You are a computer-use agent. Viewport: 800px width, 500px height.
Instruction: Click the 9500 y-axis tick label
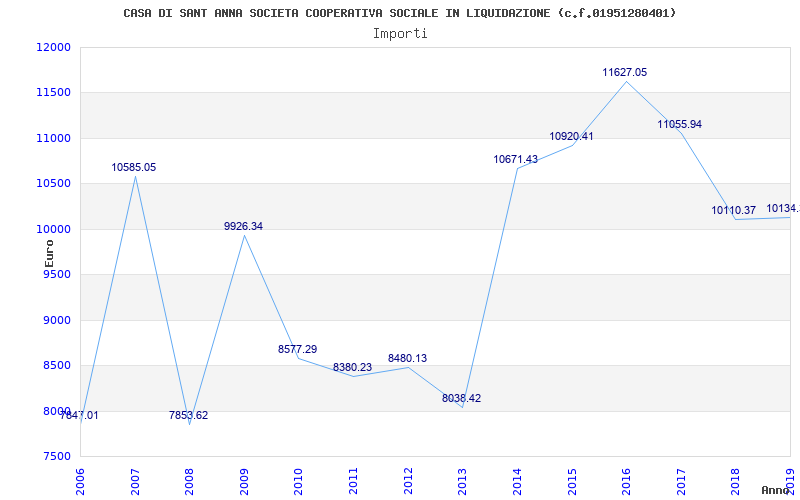(56, 274)
